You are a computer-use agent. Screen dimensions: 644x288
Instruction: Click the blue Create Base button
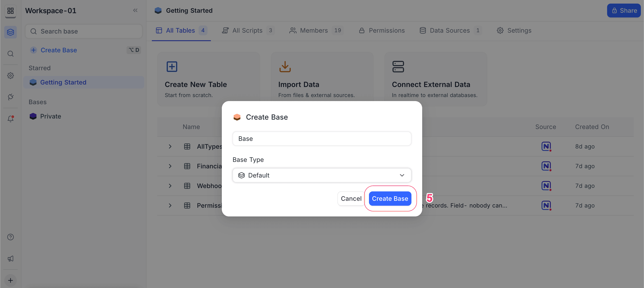[x=390, y=199]
